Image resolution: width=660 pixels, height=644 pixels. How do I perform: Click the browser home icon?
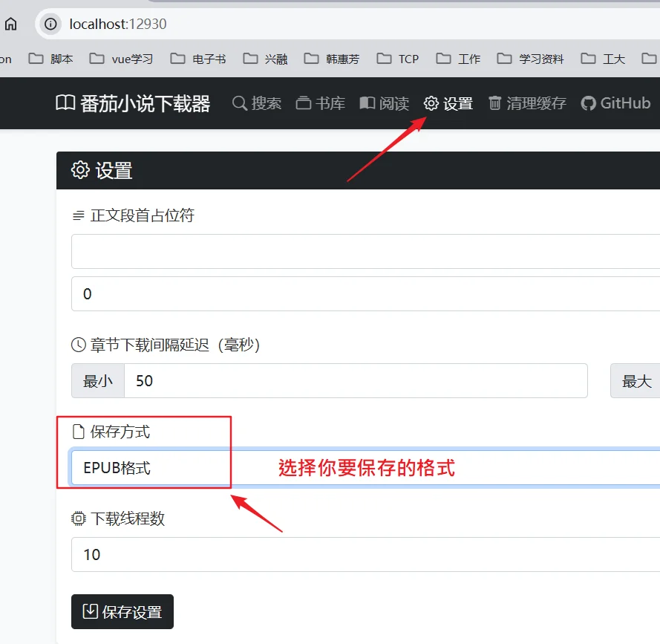(x=10, y=24)
